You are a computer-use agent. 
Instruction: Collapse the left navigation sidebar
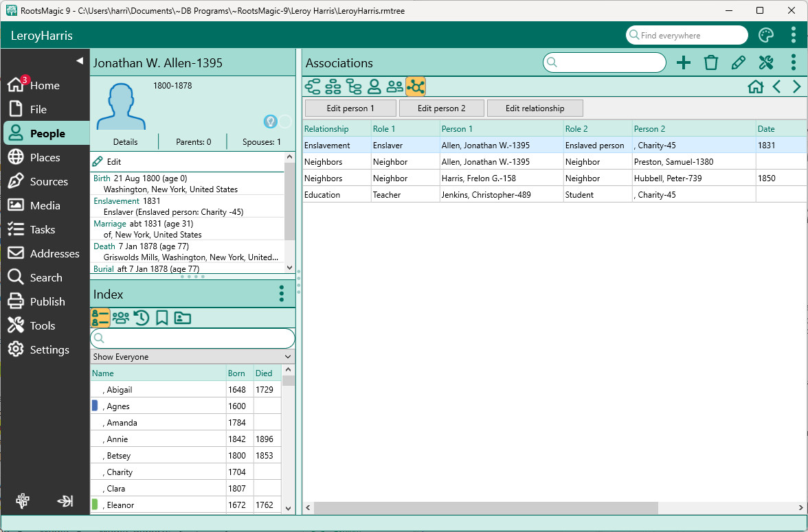pos(79,61)
